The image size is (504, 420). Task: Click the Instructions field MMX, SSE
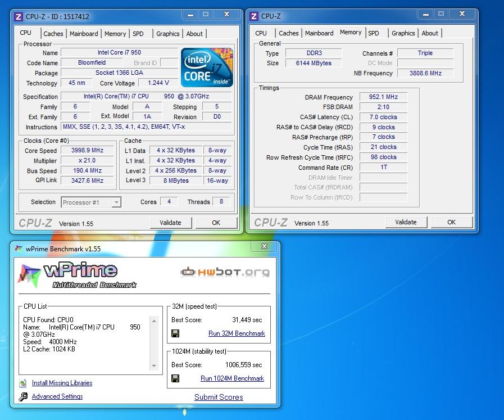tap(146, 127)
